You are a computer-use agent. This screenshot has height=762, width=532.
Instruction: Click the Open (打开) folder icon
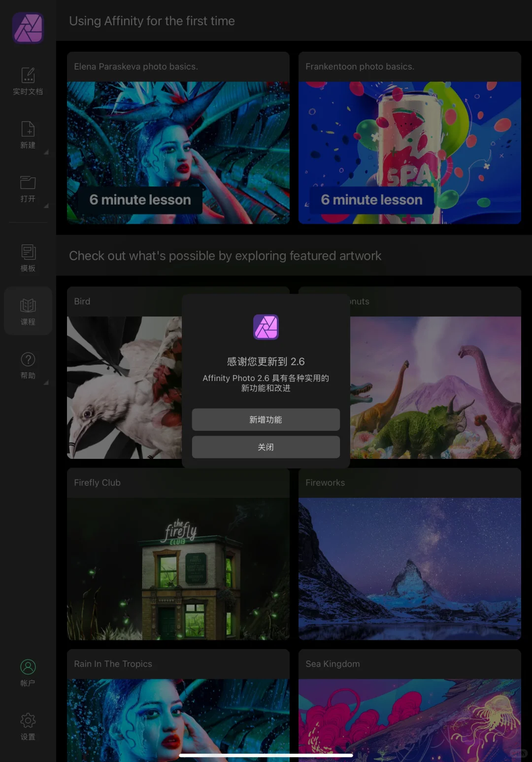point(28,189)
